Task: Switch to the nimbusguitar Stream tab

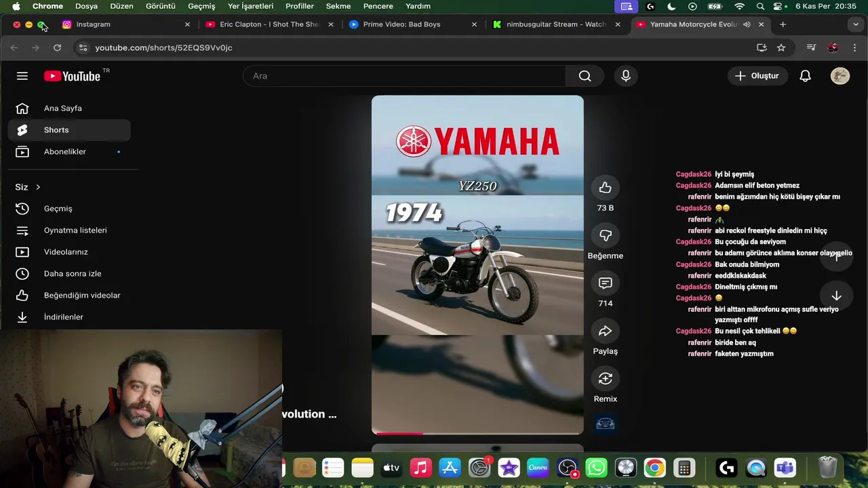Action: [556, 24]
